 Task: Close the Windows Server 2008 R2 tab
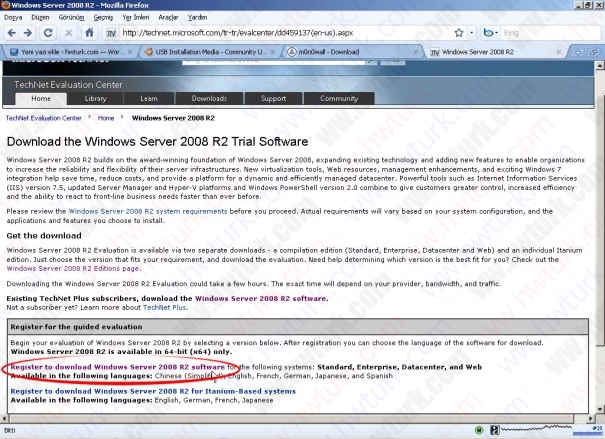point(558,52)
